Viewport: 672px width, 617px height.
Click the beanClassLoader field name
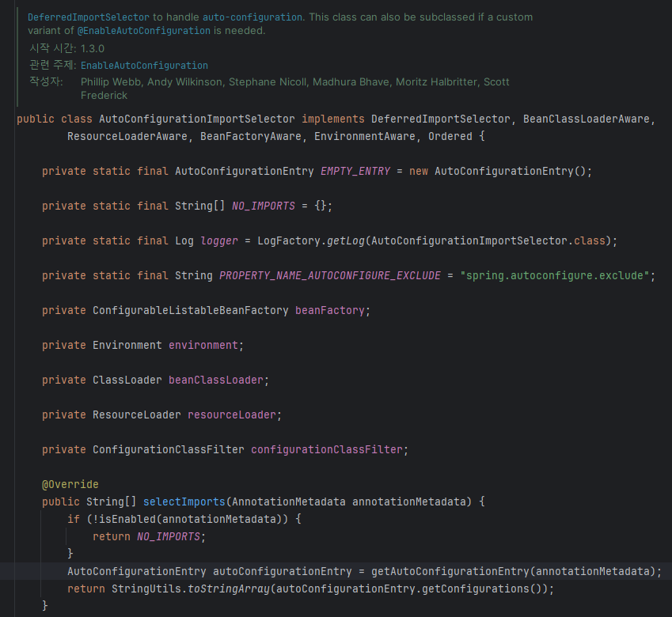click(x=215, y=380)
